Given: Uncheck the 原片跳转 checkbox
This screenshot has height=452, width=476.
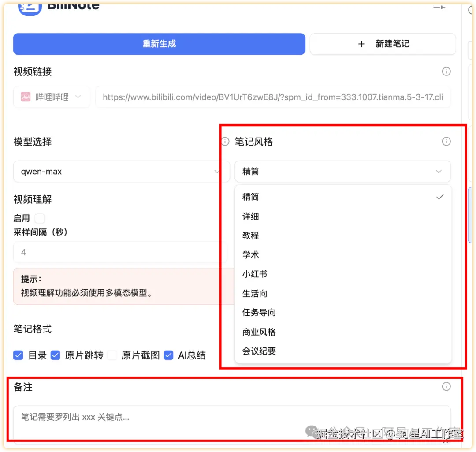Looking at the screenshot, I should click(55, 355).
